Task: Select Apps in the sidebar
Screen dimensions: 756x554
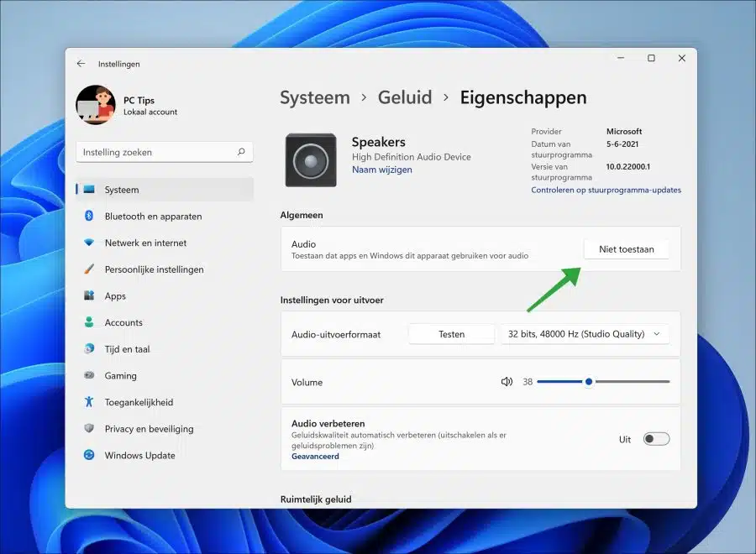Action: 165,295
